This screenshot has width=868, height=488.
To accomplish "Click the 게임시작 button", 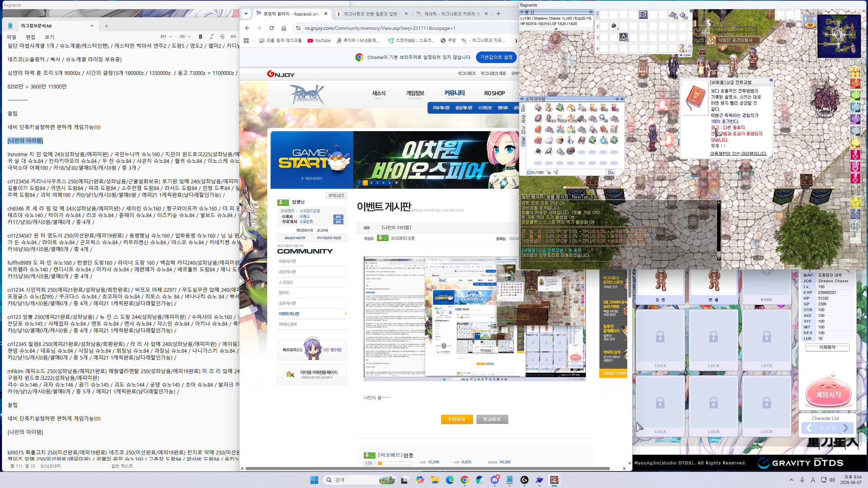I will coord(828,394).
